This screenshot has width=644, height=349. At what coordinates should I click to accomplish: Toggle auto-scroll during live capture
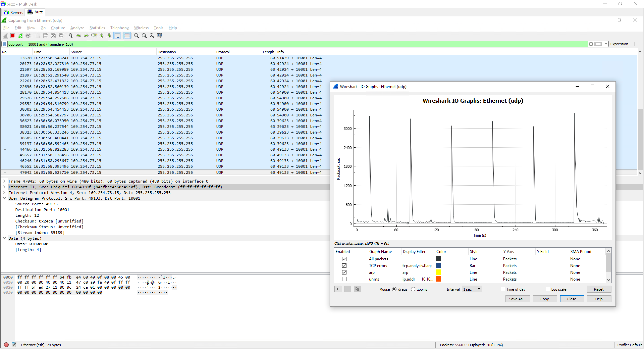point(117,36)
